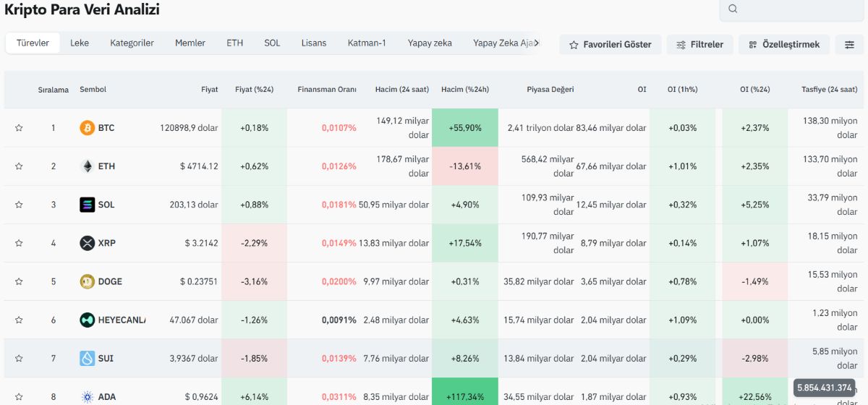The width and height of the screenshot is (868, 405).
Task: Sort by OI (1h%) column header
Action: pos(682,90)
